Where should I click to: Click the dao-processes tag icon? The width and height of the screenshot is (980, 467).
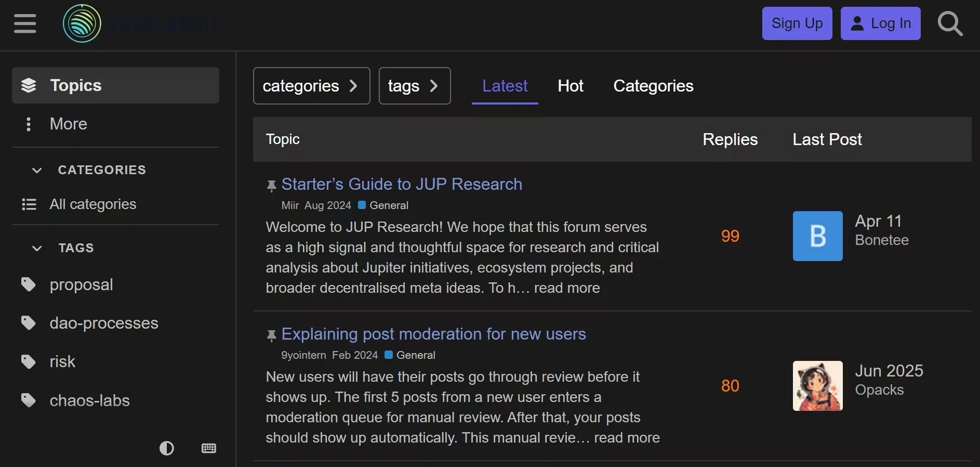[28, 323]
